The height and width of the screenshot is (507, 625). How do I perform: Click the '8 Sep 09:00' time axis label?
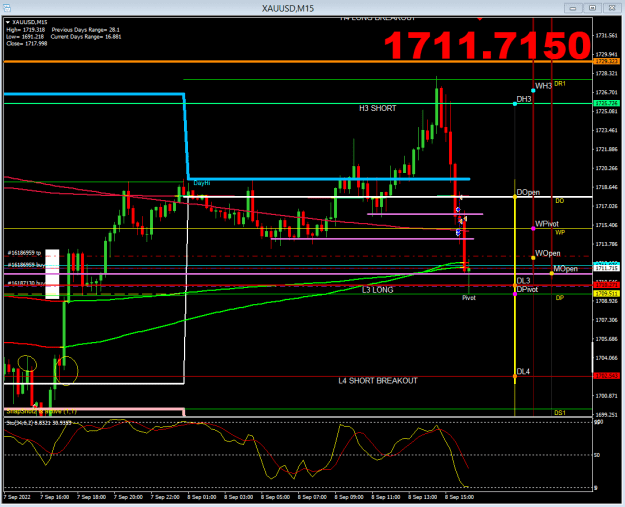pyautogui.click(x=349, y=497)
